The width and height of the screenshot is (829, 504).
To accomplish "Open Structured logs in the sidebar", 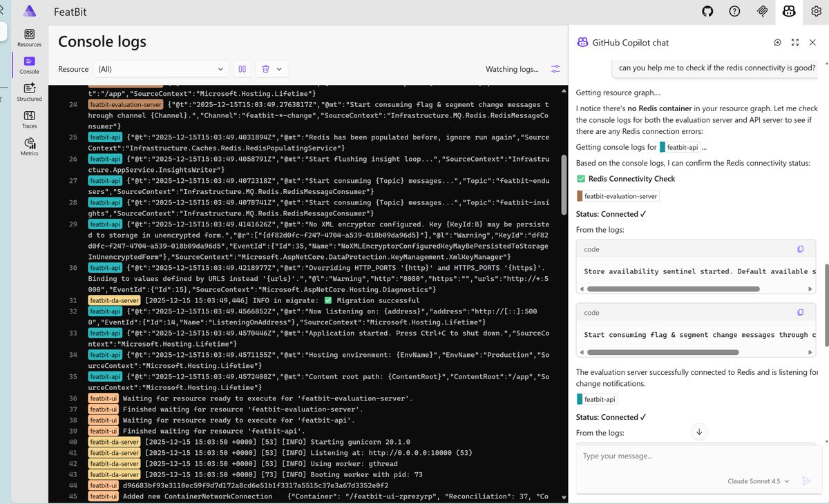I will point(29,93).
